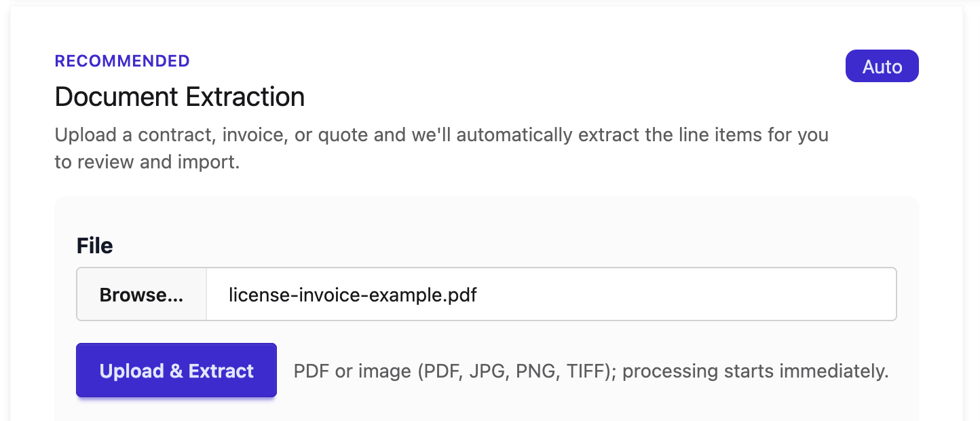
Task: Click the File section label
Action: click(94, 245)
